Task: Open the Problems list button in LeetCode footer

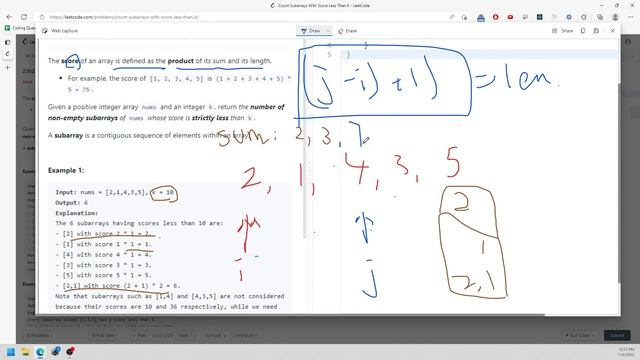Action: [38, 335]
